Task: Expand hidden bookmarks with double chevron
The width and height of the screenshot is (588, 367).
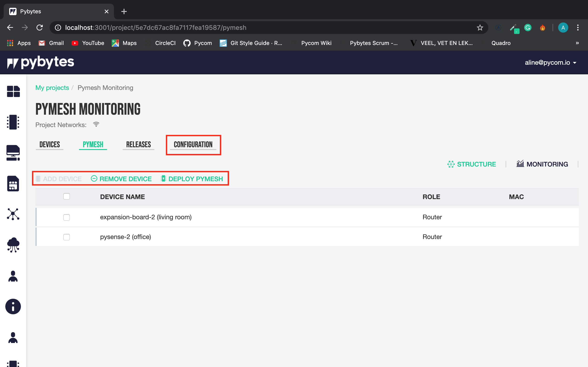Action: pyautogui.click(x=577, y=43)
